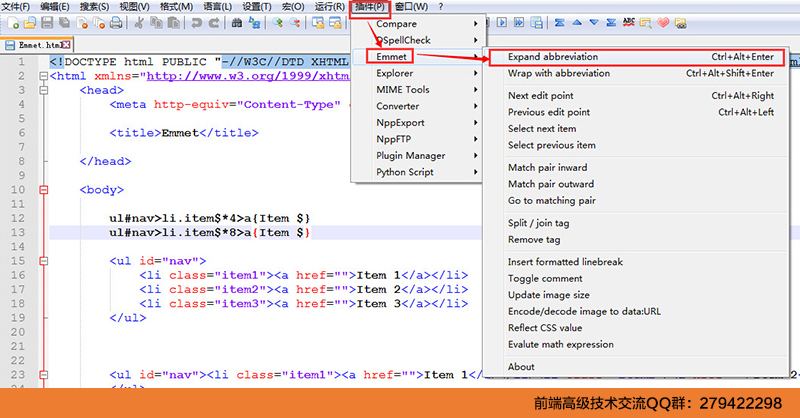Toggle synchronized vertical scrolling icon
The width and height of the screenshot is (800, 418).
(318, 23)
